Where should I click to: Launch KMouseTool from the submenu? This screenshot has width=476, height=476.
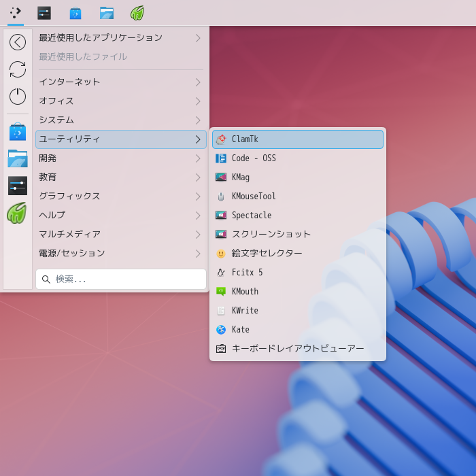tap(298, 197)
